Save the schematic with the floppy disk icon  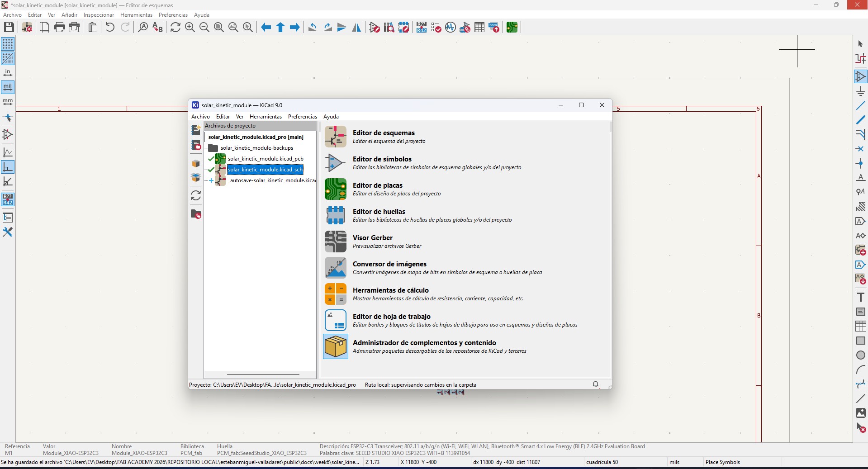pos(9,27)
